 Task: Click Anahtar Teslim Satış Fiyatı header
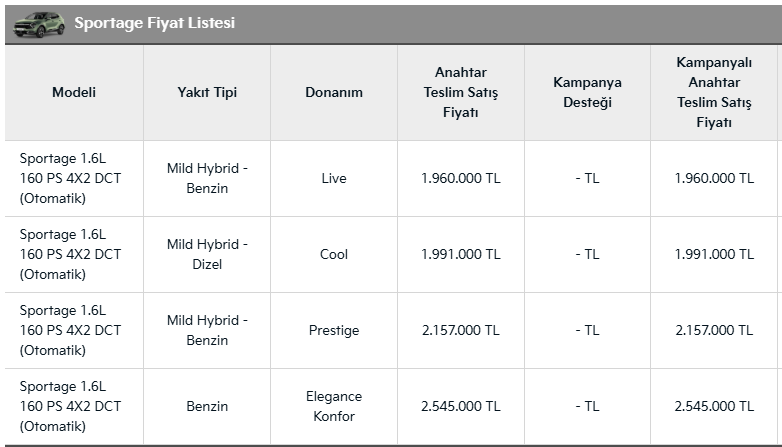click(x=460, y=92)
